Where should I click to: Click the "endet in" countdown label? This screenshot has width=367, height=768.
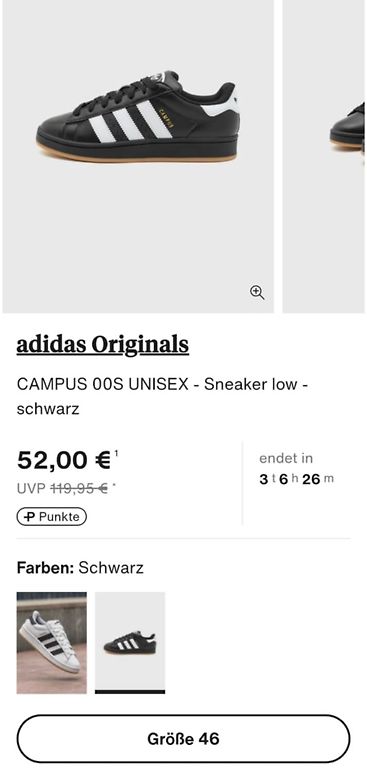pyautogui.click(x=286, y=458)
